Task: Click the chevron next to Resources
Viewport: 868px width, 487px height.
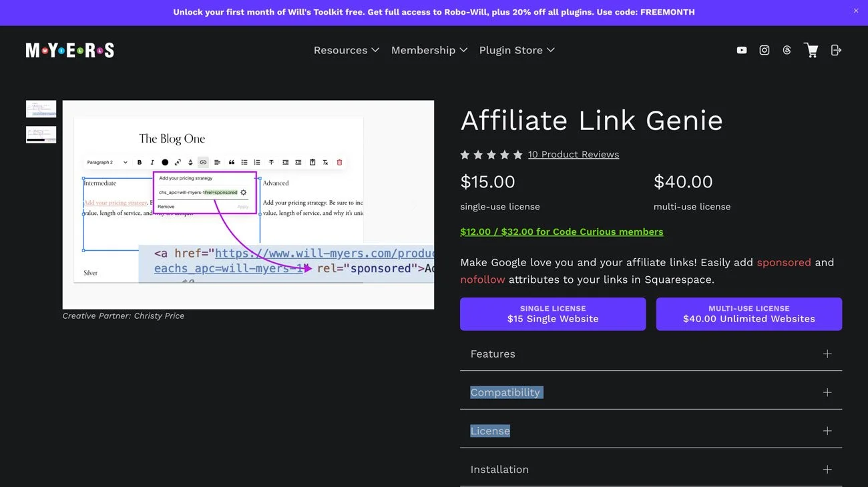Action: tap(375, 50)
